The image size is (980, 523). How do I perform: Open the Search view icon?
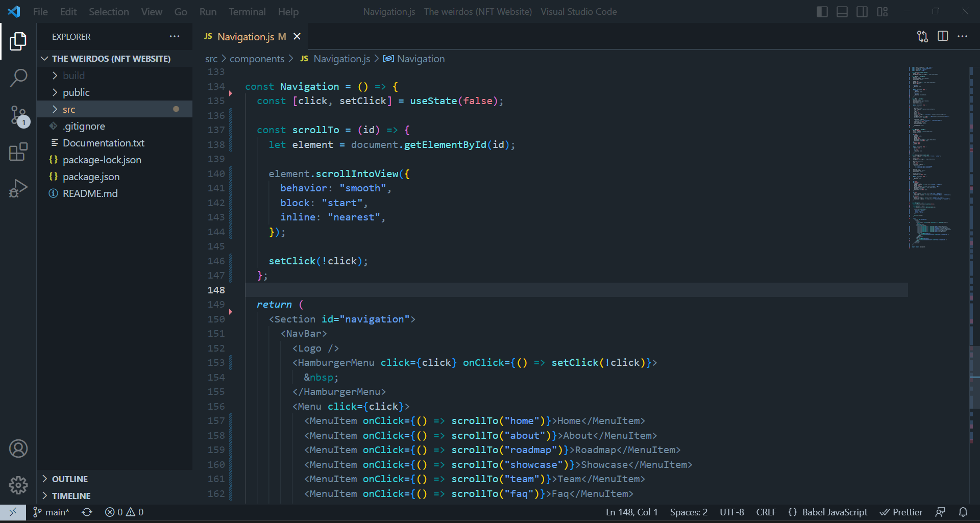click(x=18, y=78)
